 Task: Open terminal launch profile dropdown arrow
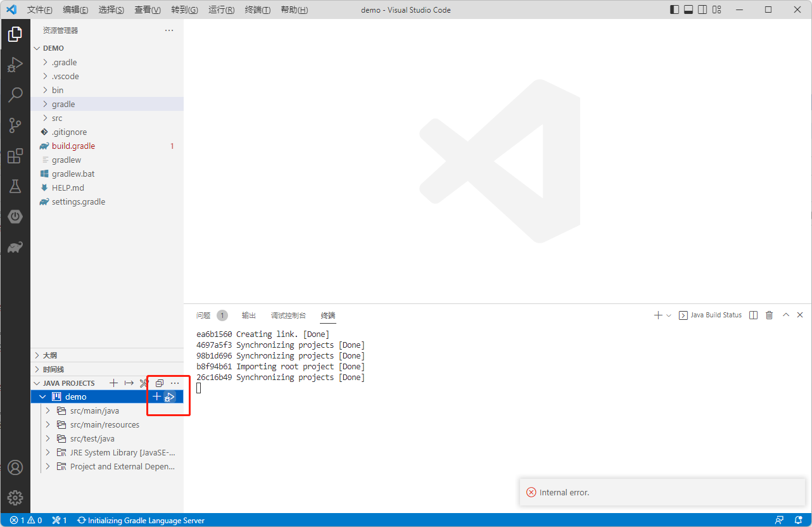point(669,315)
